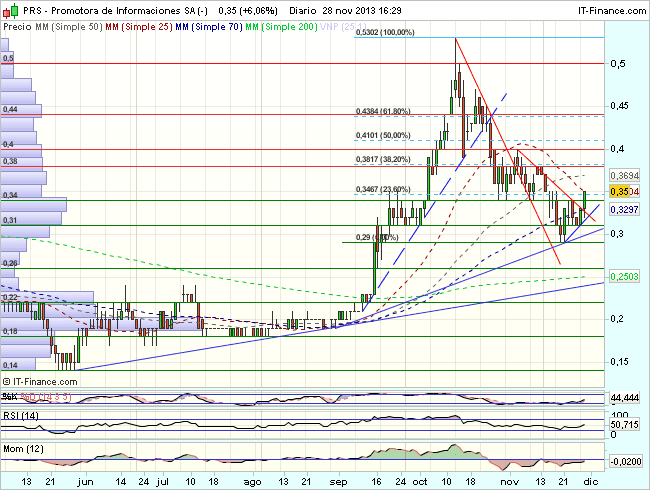Click the © IT-Finance.com copyright text
The image size is (650, 490).
coord(40,381)
